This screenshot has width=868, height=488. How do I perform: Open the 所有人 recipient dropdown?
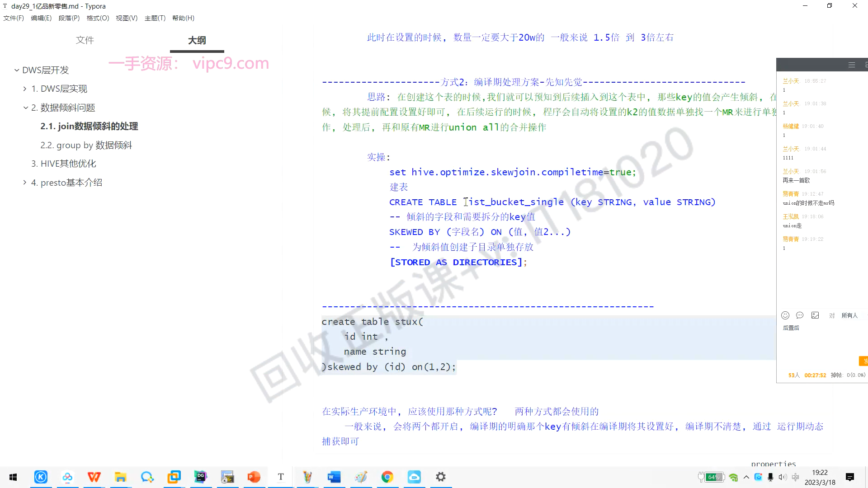point(849,315)
